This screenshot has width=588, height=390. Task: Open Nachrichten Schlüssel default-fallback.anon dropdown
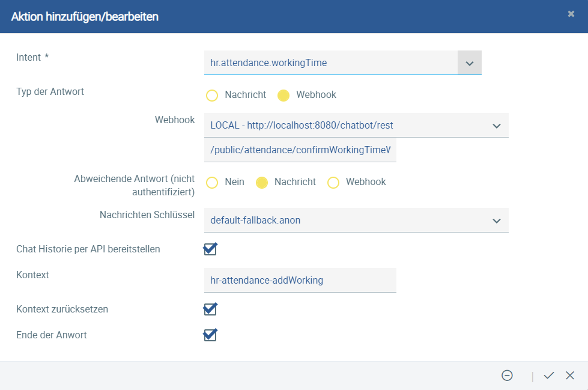tap(497, 221)
